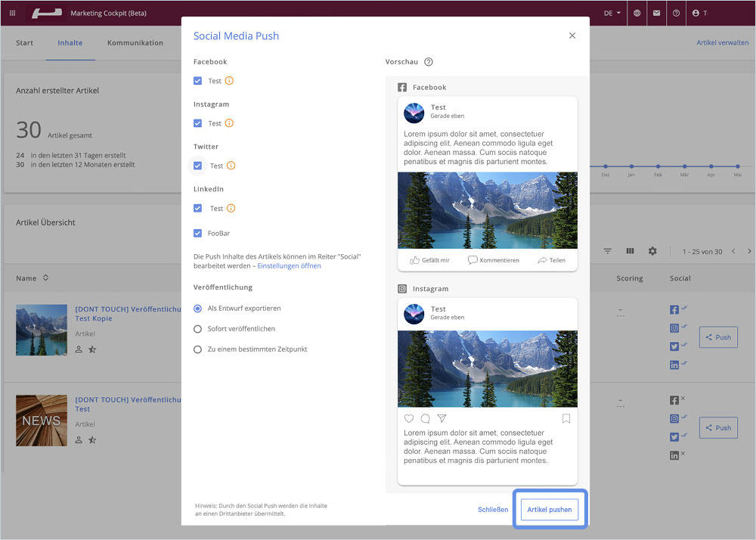Open table settings gear icon
Screen dimensions: 756x540
(x=652, y=251)
